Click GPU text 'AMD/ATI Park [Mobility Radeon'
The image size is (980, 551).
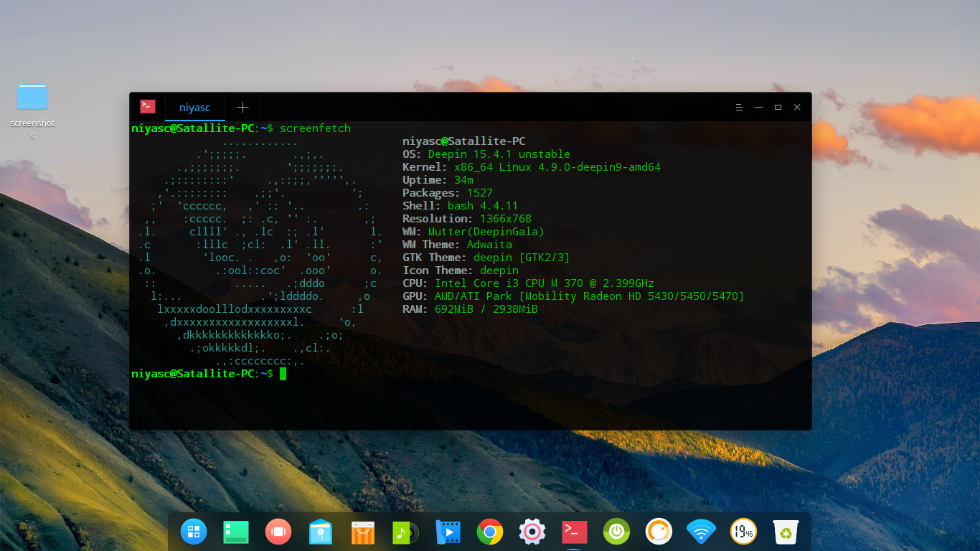[528, 296]
